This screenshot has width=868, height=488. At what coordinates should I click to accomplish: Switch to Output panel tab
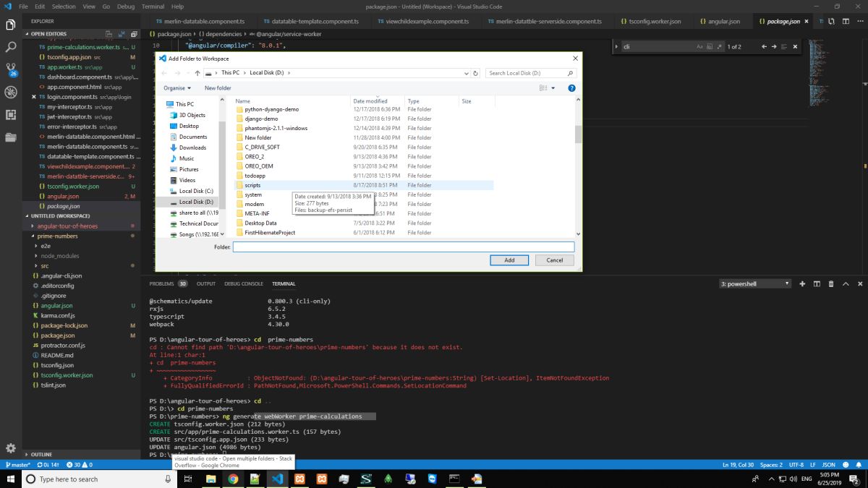coord(206,283)
